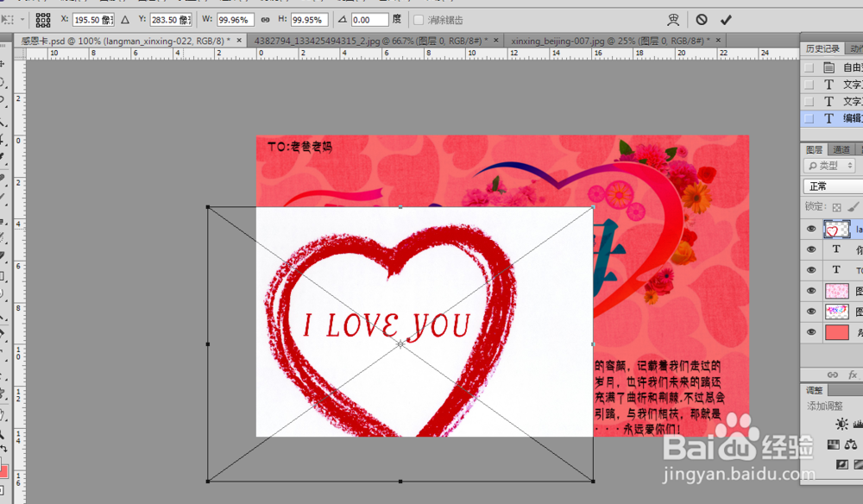Click the link layers chain icon
The height and width of the screenshot is (504, 863).
tap(833, 375)
